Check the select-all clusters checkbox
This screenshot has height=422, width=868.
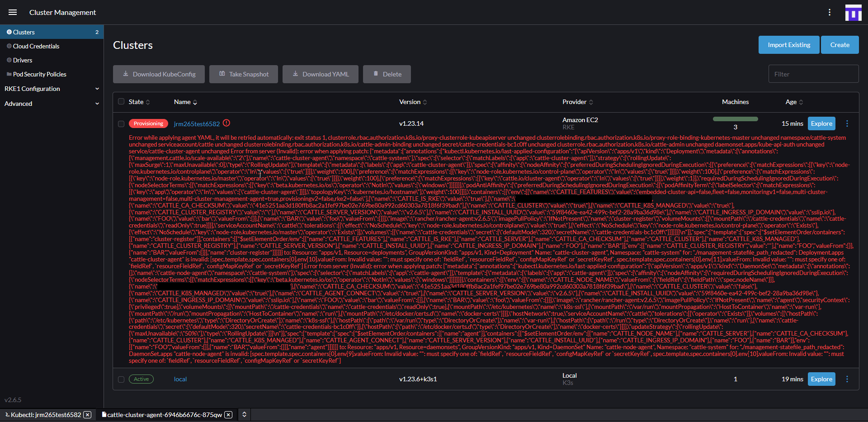(x=121, y=101)
